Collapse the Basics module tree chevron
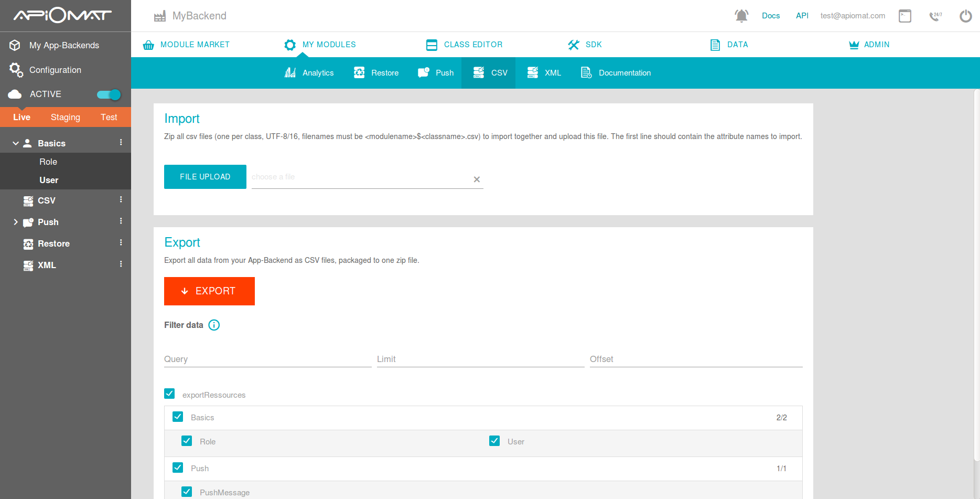Viewport: 980px width, 499px height. click(x=16, y=143)
